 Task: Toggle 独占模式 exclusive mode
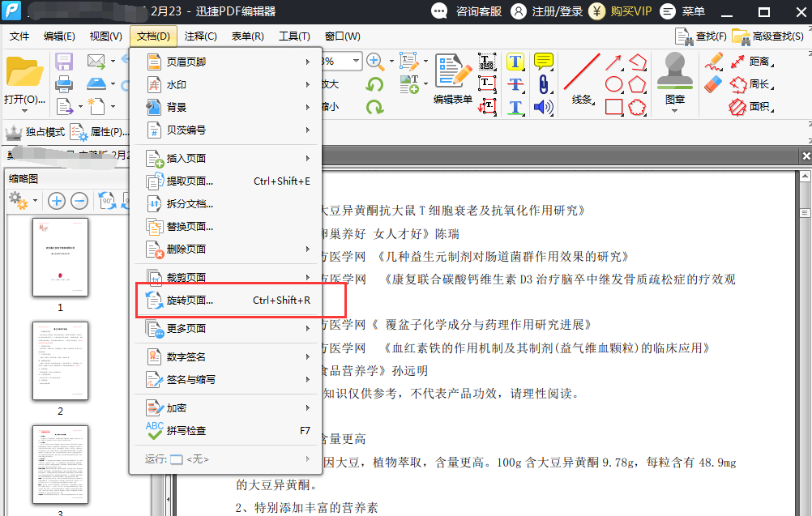[35, 133]
